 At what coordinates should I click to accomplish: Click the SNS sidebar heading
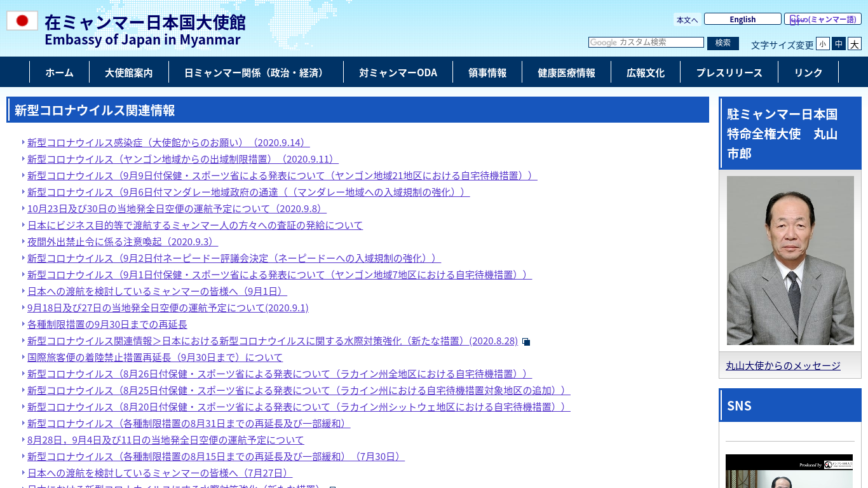pyautogui.click(x=790, y=405)
